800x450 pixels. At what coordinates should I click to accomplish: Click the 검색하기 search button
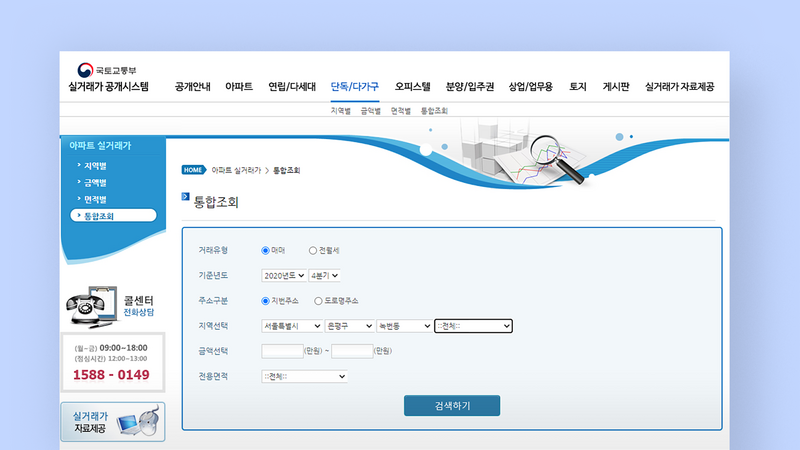point(451,406)
